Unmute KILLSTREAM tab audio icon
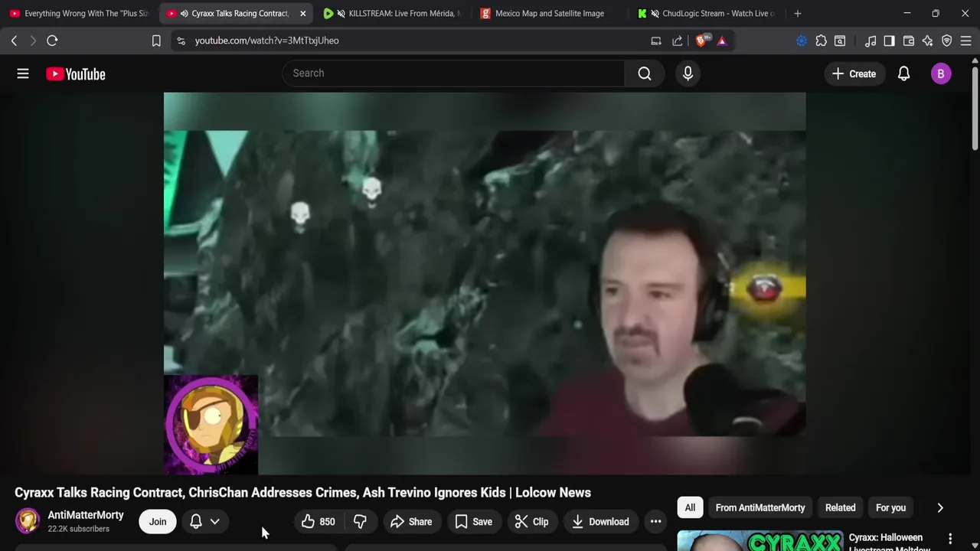Viewport: 980px width, 551px height. coord(341,14)
